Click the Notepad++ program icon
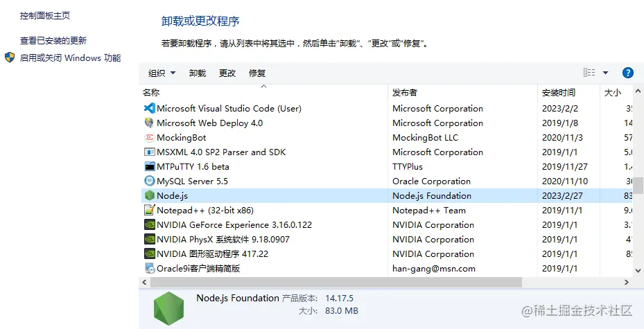The width and height of the screenshot is (644, 329). point(149,210)
